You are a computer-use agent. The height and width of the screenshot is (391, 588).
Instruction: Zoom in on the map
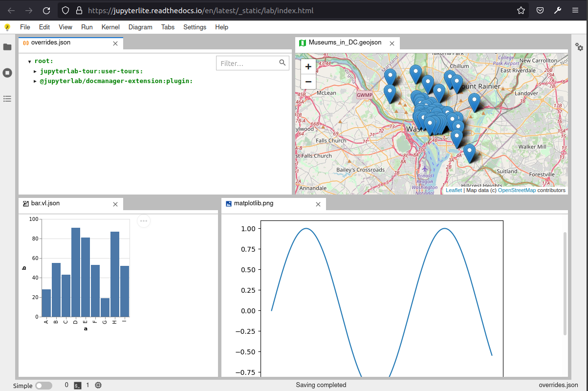[x=308, y=67]
